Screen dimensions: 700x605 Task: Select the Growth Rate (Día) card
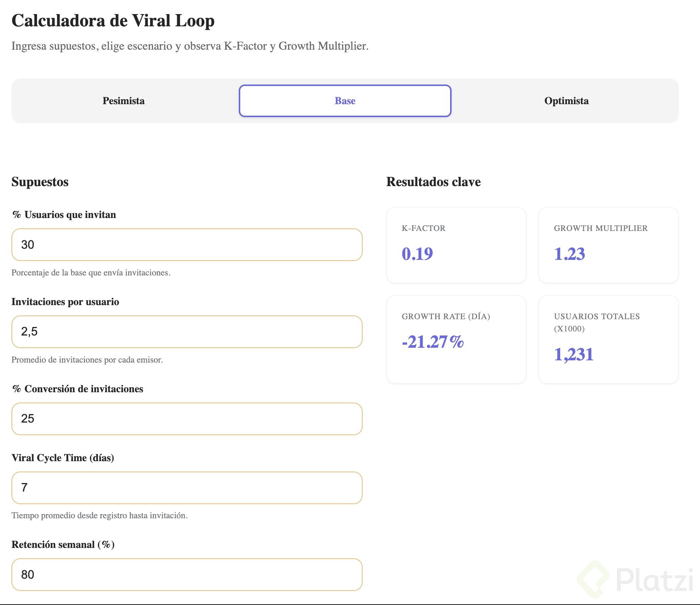point(456,339)
